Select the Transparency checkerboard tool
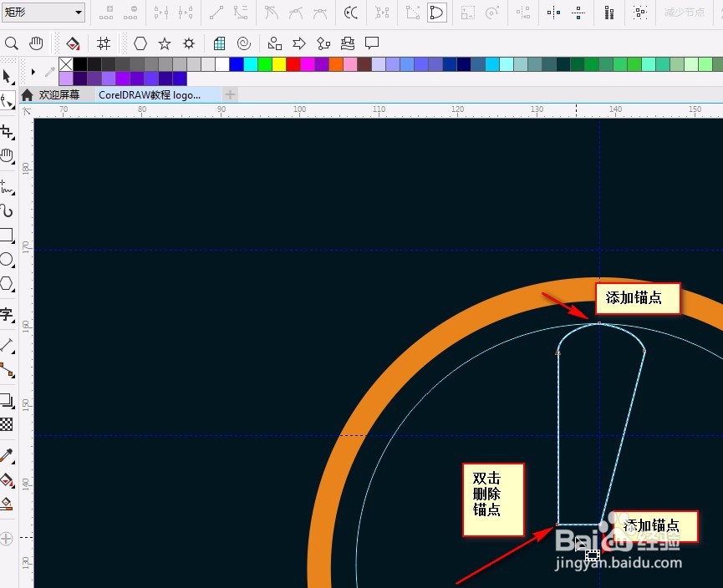Image resolution: width=723 pixels, height=588 pixels. coord(7,424)
